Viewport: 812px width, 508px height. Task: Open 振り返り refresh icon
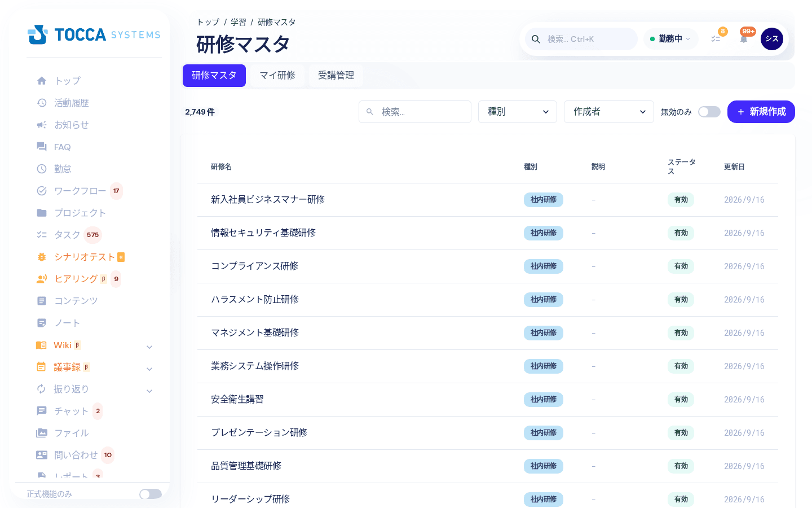41,389
